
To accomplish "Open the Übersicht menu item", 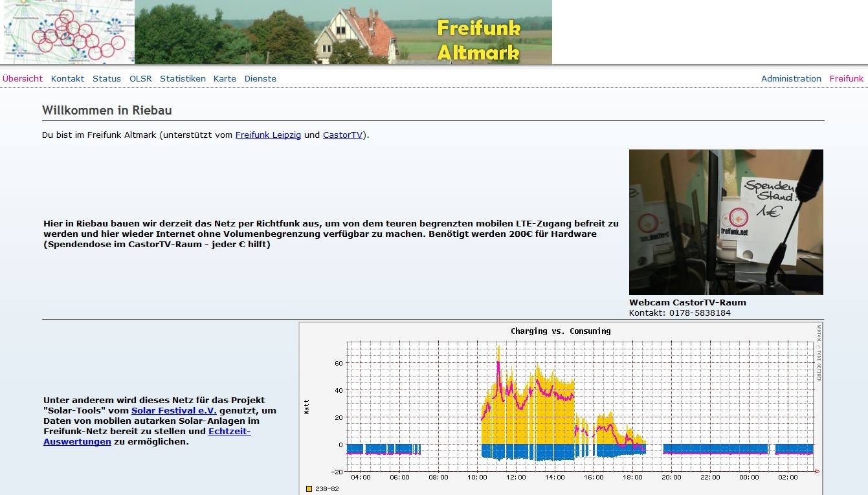I will click(23, 78).
